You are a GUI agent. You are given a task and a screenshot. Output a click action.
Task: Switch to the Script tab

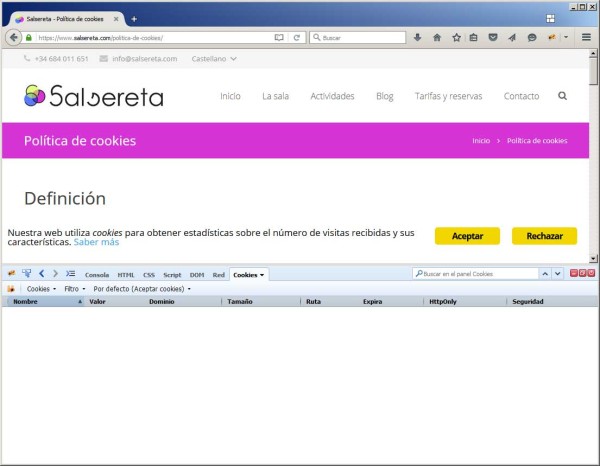coord(172,275)
